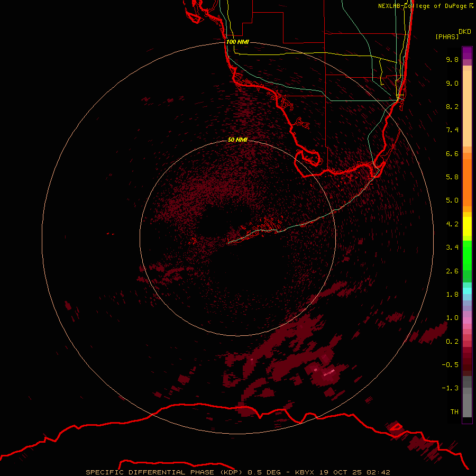This screenshot has height=476, width=476.
Task: Click the yellow color band in legend
Action: click(x=467, y=226)
